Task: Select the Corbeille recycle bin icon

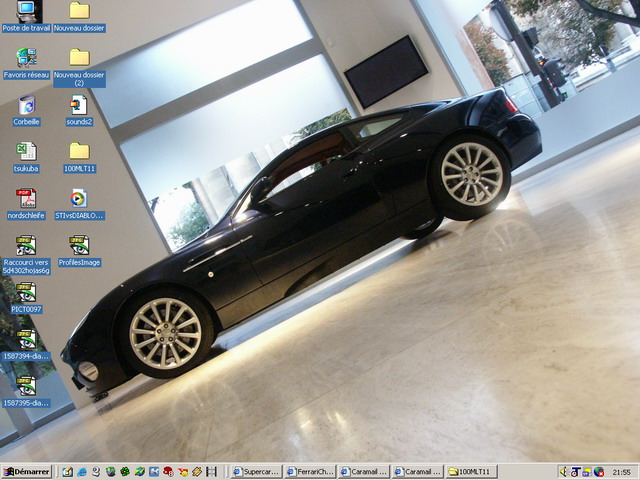Action: pyautogui.click(x=27, y=110)
